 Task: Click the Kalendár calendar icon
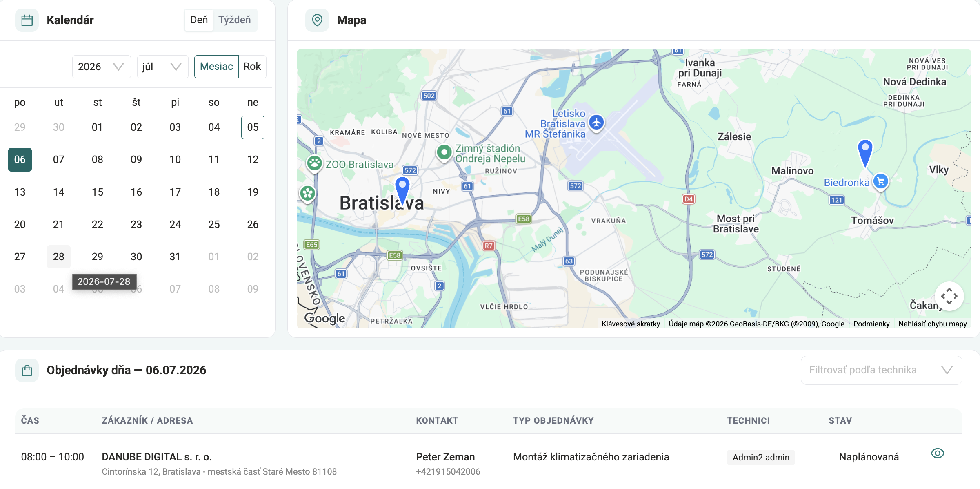click(27, 20)
